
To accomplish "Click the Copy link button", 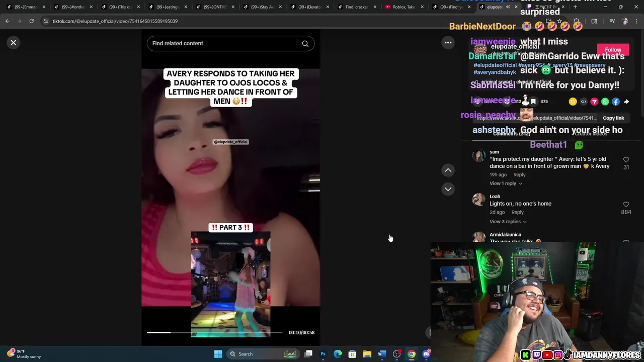I will 613,118.
